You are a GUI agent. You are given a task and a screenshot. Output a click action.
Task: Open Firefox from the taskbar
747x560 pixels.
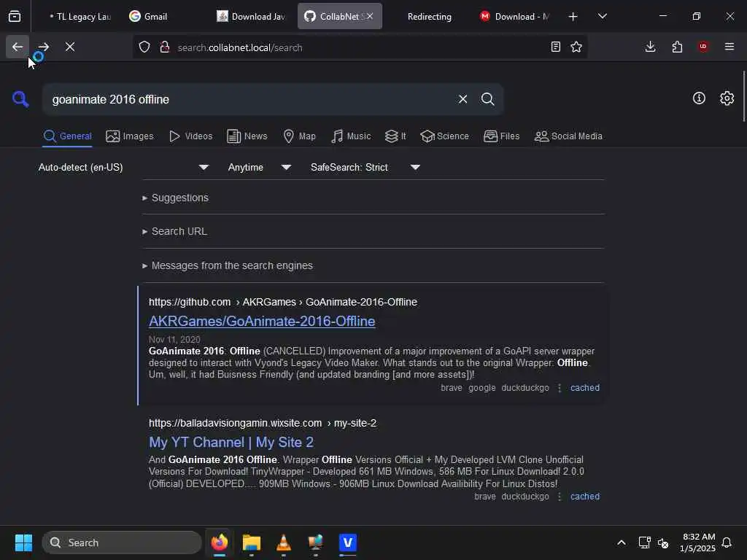[x=220, y=542]
